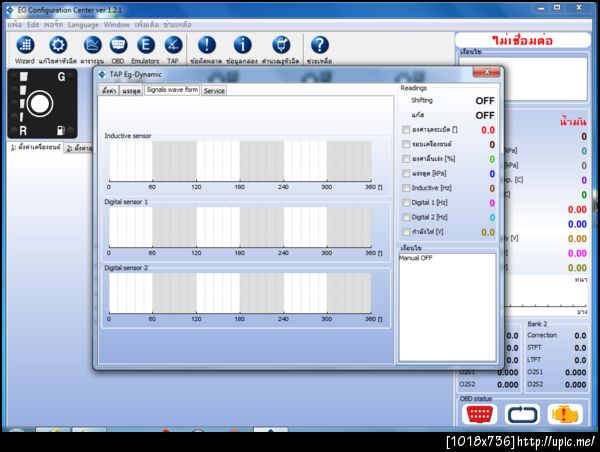Click the Bank 2 STFT value

click(x=580, y=348)
